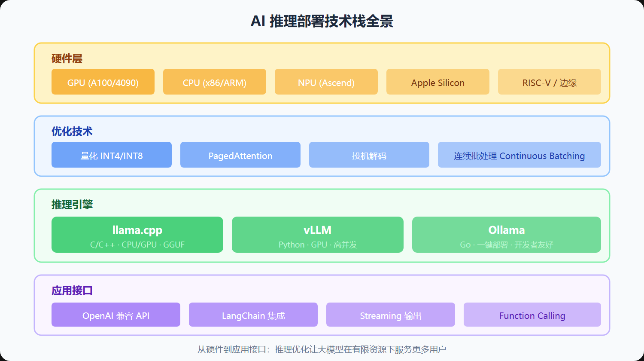Click the subtitle C/C++ · CPU/GPU · GGUF

[137, 245]
